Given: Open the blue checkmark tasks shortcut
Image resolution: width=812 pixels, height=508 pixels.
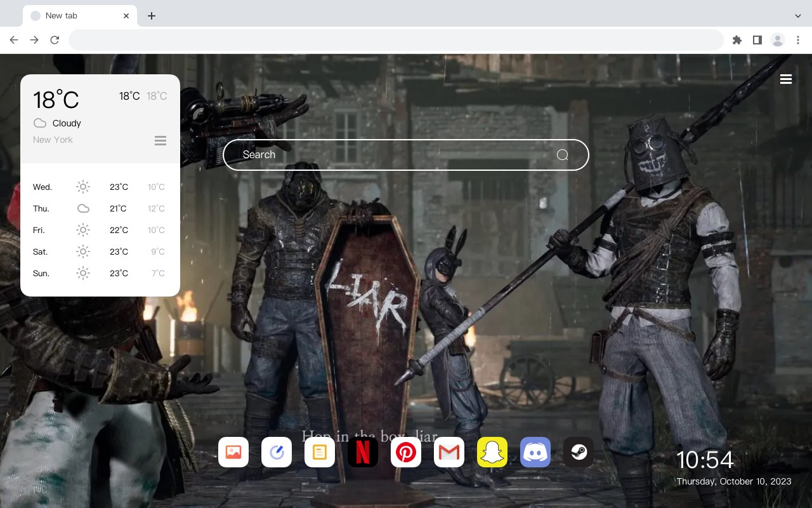Looking at the screenshot, I should click(x=277, y=452).
